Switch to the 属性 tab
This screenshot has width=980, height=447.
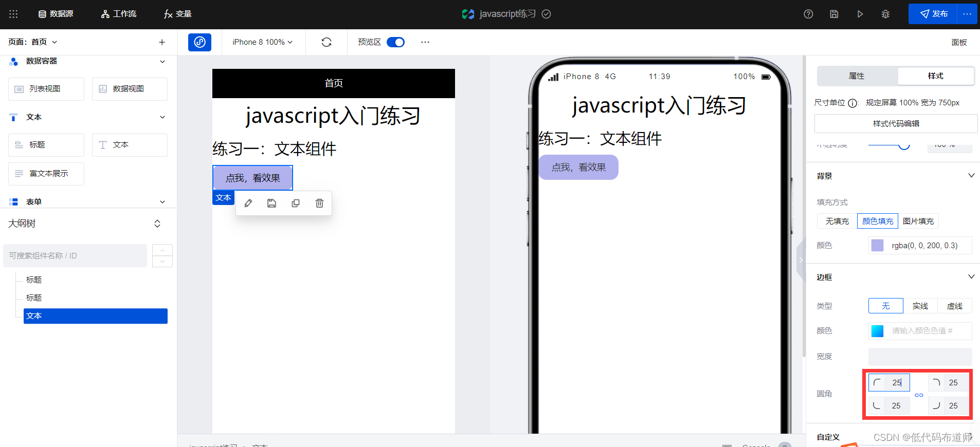click(x=857, y=76)
